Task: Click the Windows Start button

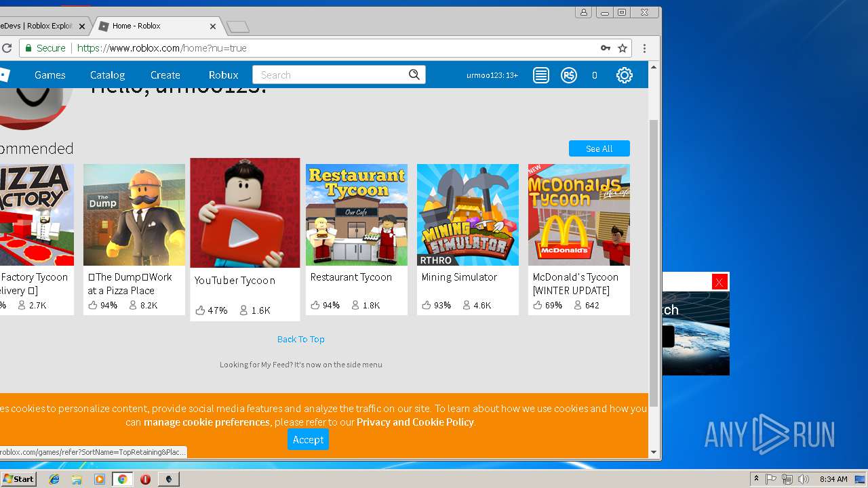Action: tap(18, 479)
